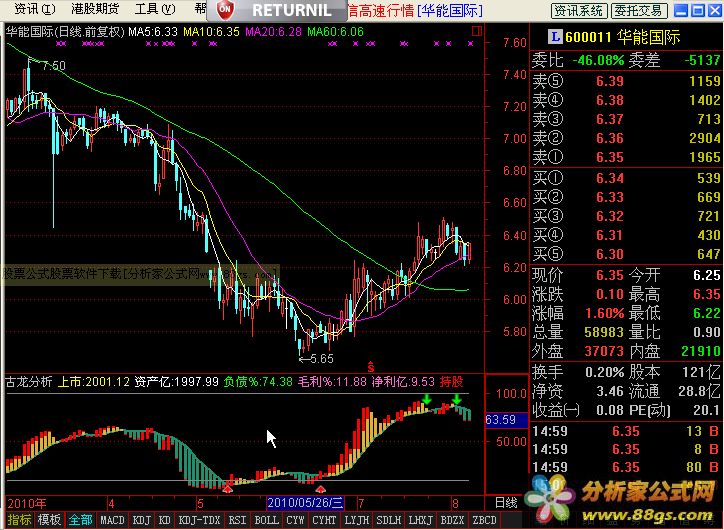Click the 卖⑤ 6.39 order row

[x=627, y=81]
